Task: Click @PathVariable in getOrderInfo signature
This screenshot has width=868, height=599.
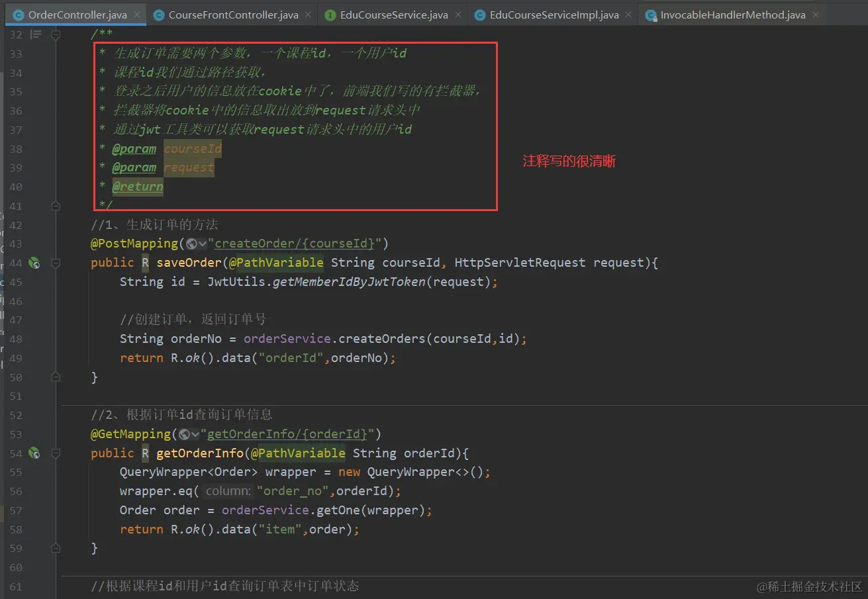Action: click(298, 453)
